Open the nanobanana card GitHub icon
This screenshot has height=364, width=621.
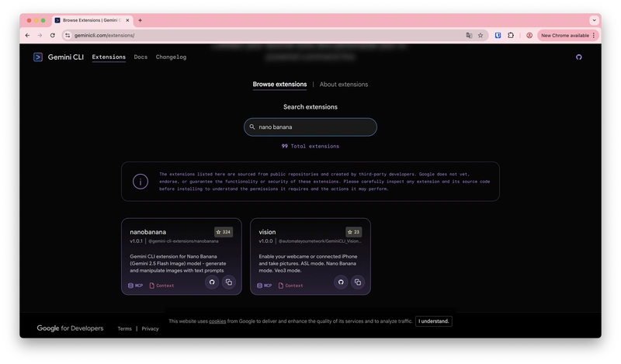tap(212, 282)
